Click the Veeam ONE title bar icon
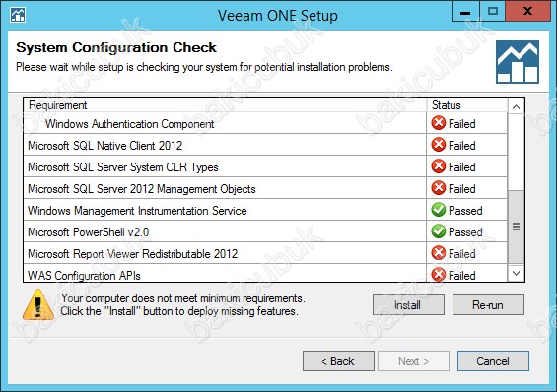This screenshot has width=557, height=392. pos(18,15)
